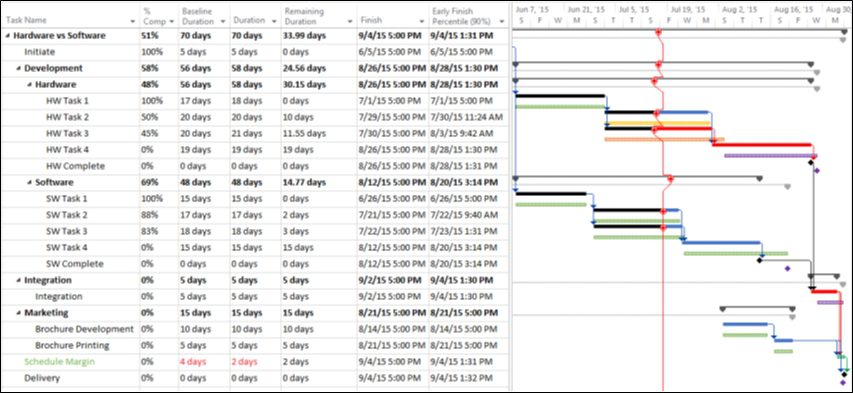Collapse the Hardware vs Software summary task
Image resolution: width=853 pixels, height=393 pixels.
click(8, 36)
